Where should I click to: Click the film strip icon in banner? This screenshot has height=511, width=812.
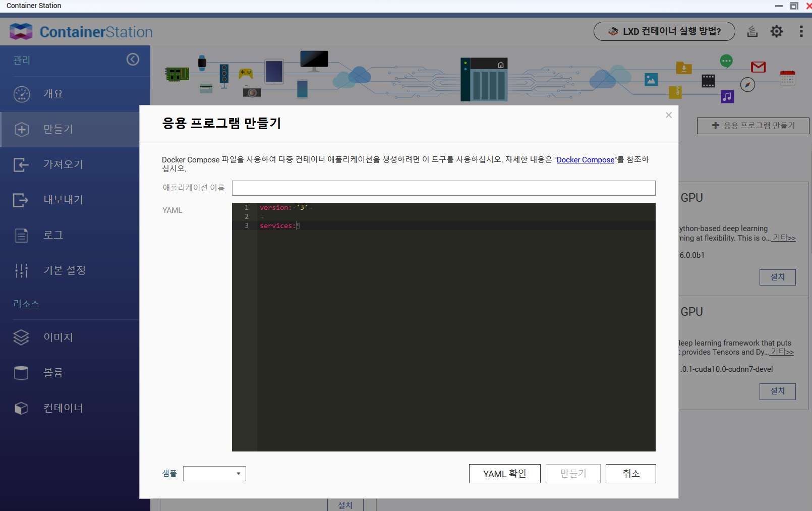click(x=708, y=81)
